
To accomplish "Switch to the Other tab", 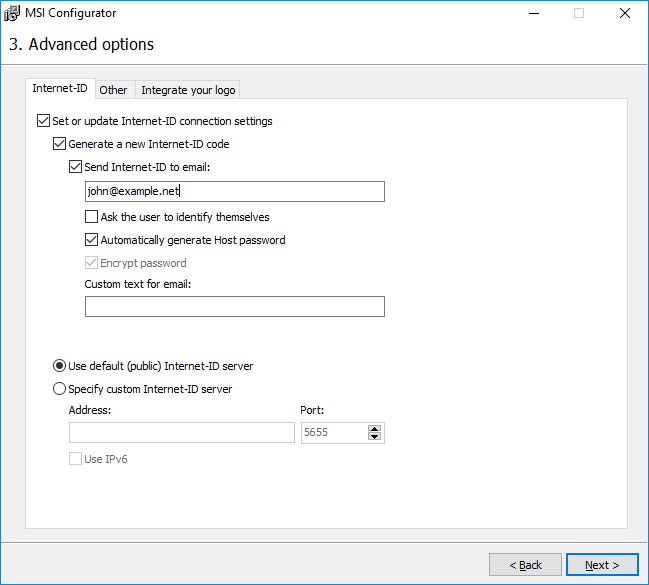I will [114, 90].
